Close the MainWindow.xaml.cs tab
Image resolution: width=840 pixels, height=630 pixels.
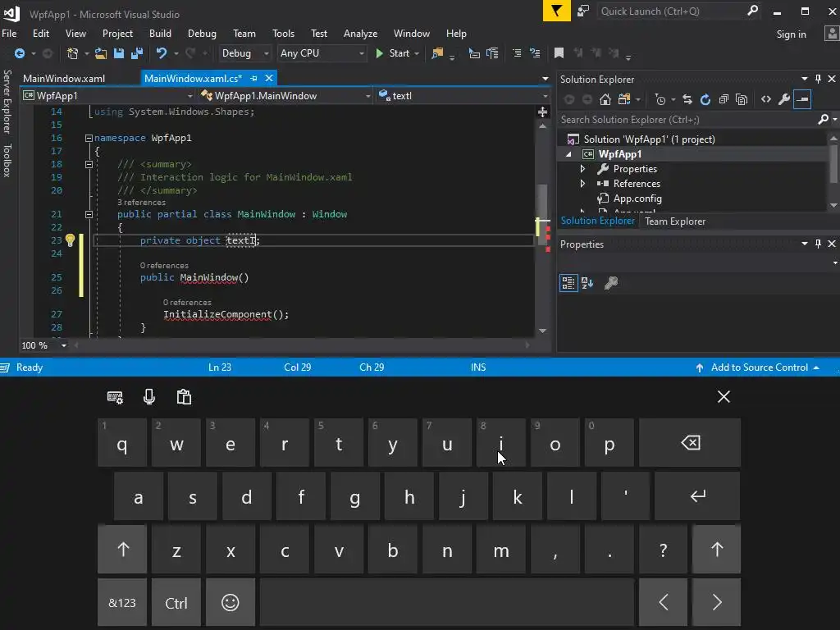click(x=269, y=78)
